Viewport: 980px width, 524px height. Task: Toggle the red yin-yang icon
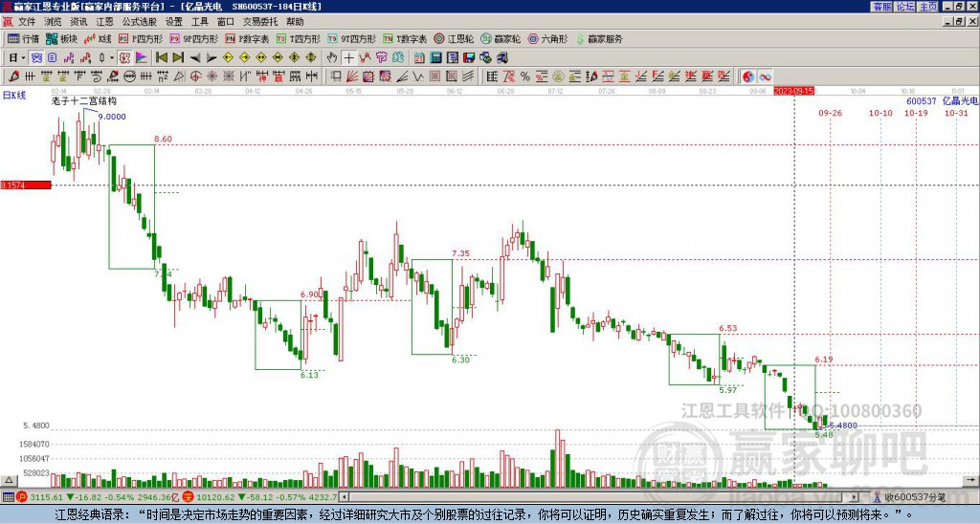(748, 76)
